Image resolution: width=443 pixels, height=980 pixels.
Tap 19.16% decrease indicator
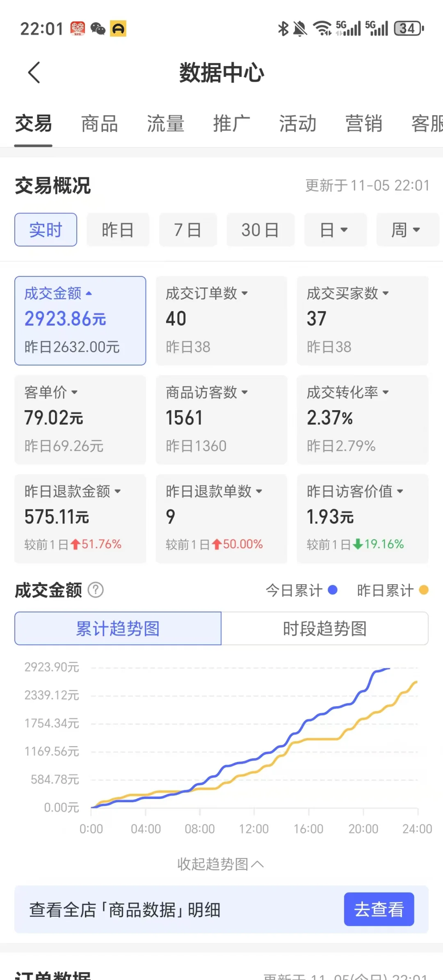point(379,544)
